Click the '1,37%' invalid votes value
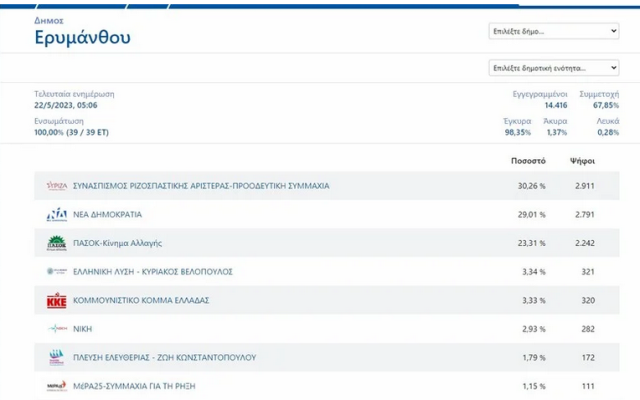Image resolution: width=640 pixels, height=400 pixels. pos(557,132)
